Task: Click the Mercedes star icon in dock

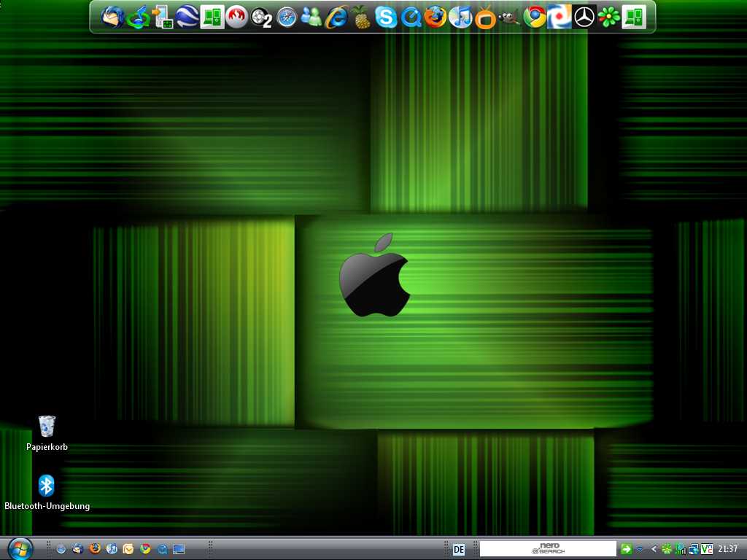Action: [x=584, y=17]
